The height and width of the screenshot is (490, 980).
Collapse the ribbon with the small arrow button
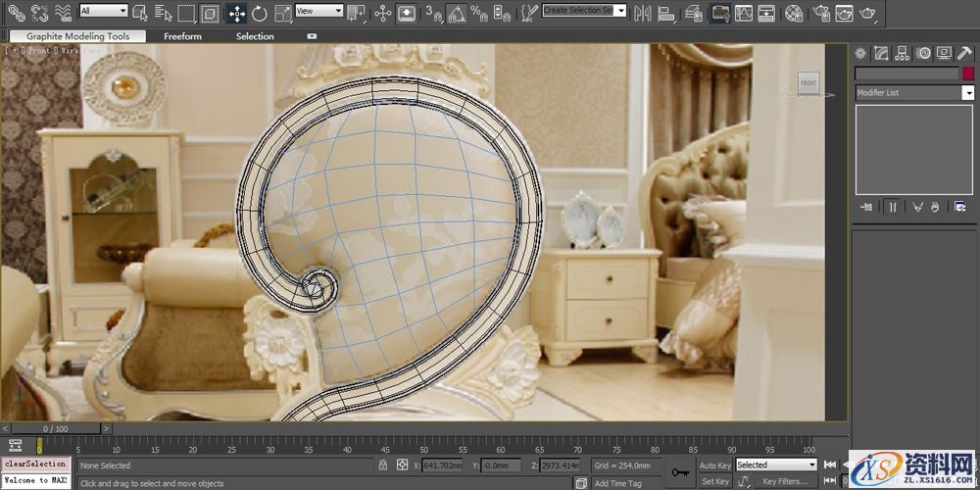tap(312, 36)
